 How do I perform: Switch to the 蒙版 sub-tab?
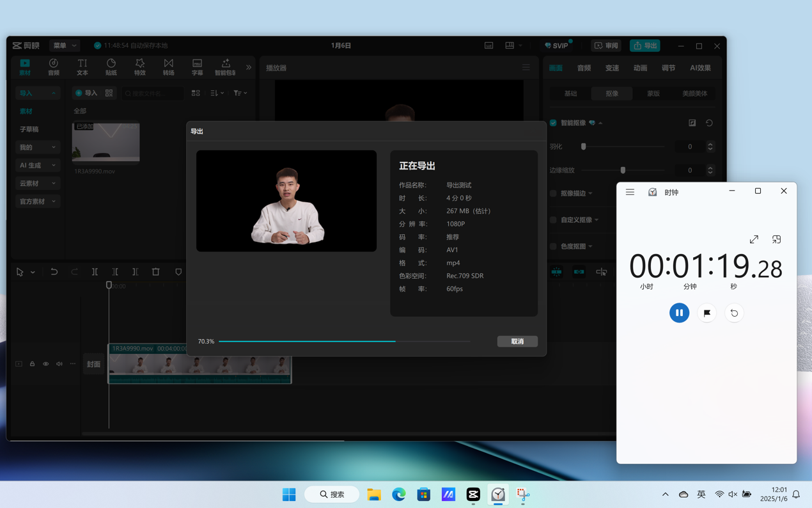click(653, 93)
